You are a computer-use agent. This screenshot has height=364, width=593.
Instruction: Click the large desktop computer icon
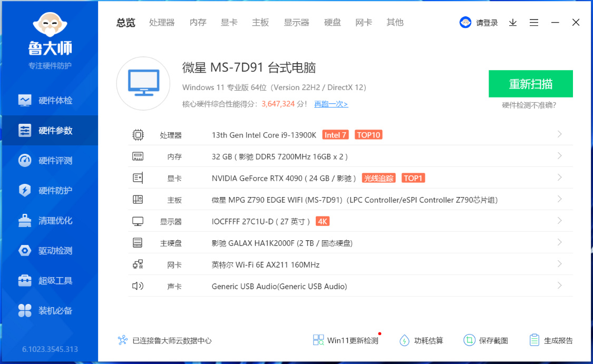tap(143, 83)
